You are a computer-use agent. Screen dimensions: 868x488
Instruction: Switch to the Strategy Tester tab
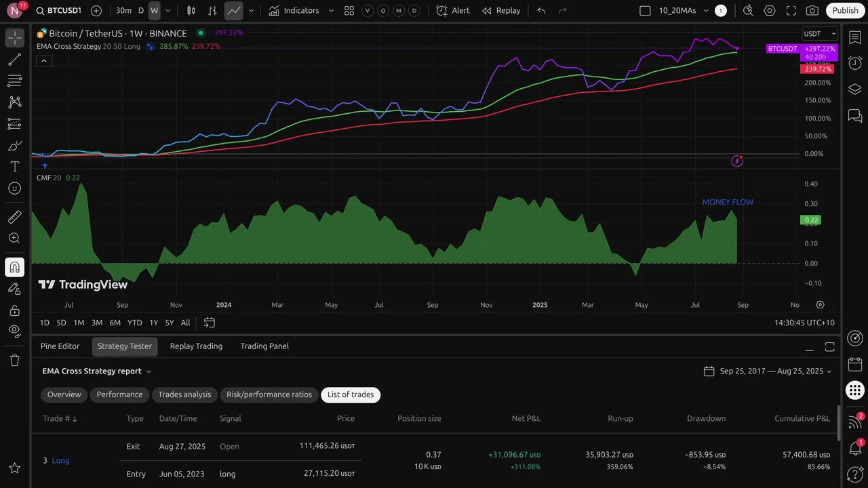(125, 346)
